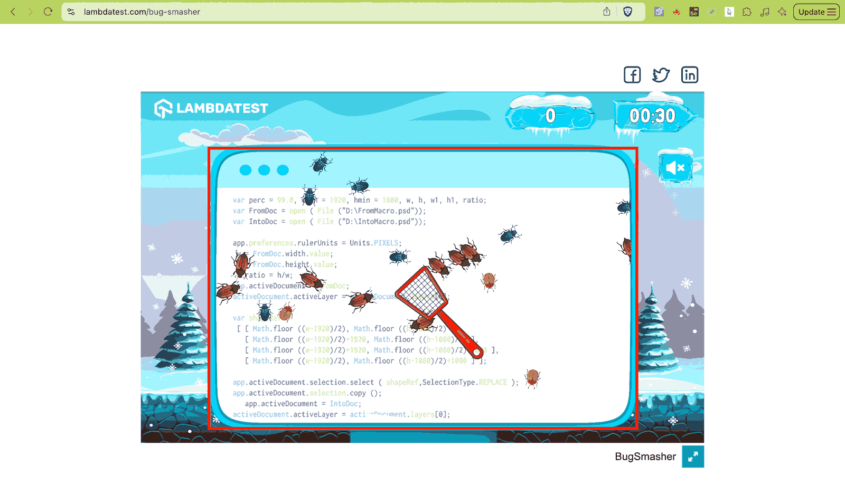Open the hamburger browser menu
845x504 pixels.
[832, 12]
